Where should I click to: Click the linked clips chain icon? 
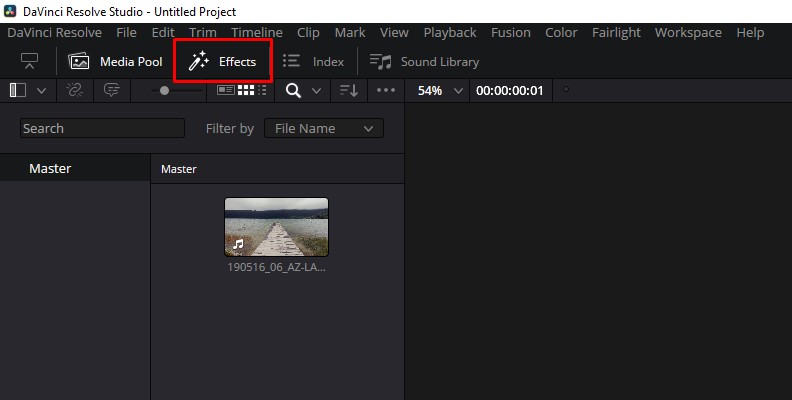click(x=75, y=90)
